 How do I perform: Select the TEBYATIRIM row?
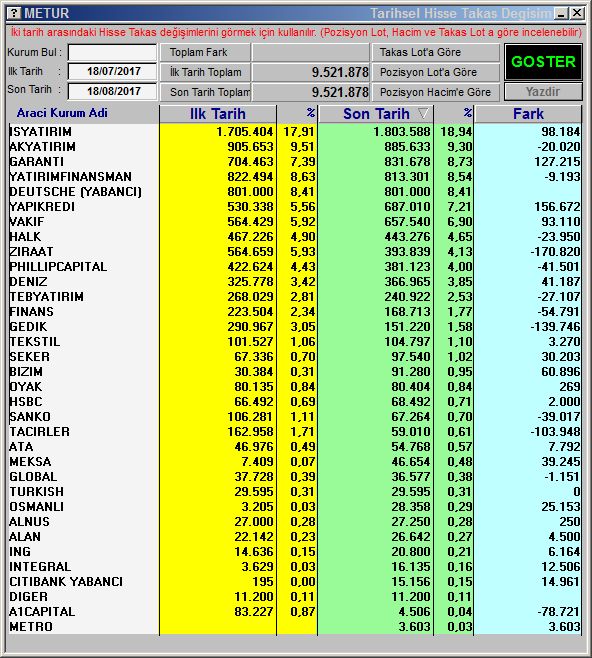[x=295, y=297]
